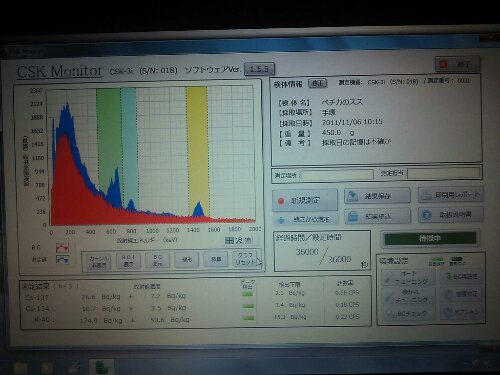This screenshot has height=375, width=500.
Task: Click the save results disk icon button
Action: 377,196
